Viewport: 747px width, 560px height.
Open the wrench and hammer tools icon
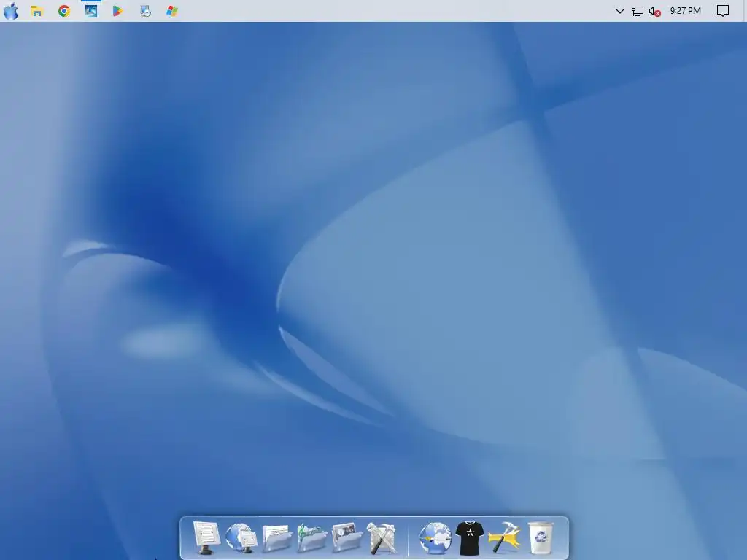[382, 538]
